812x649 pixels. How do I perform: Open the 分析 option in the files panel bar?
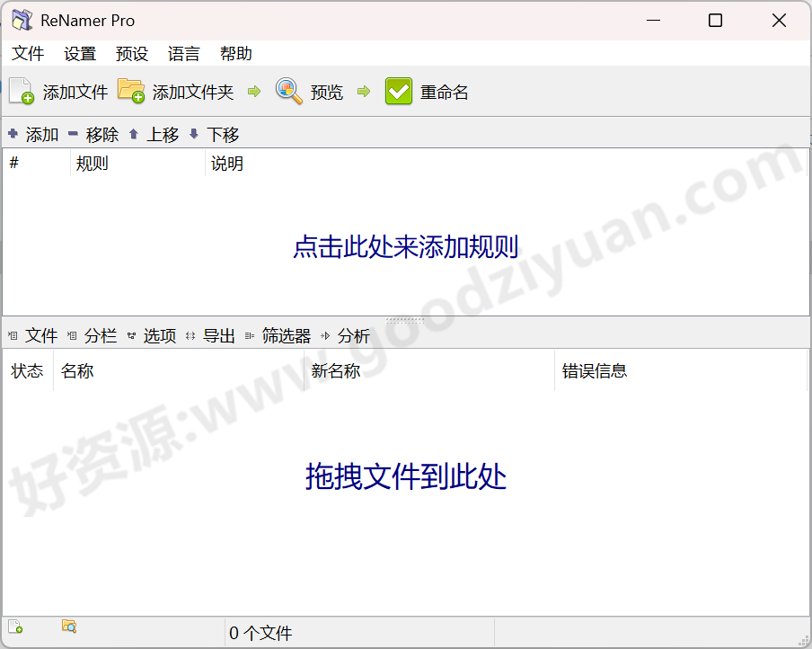tap(354, 334)
